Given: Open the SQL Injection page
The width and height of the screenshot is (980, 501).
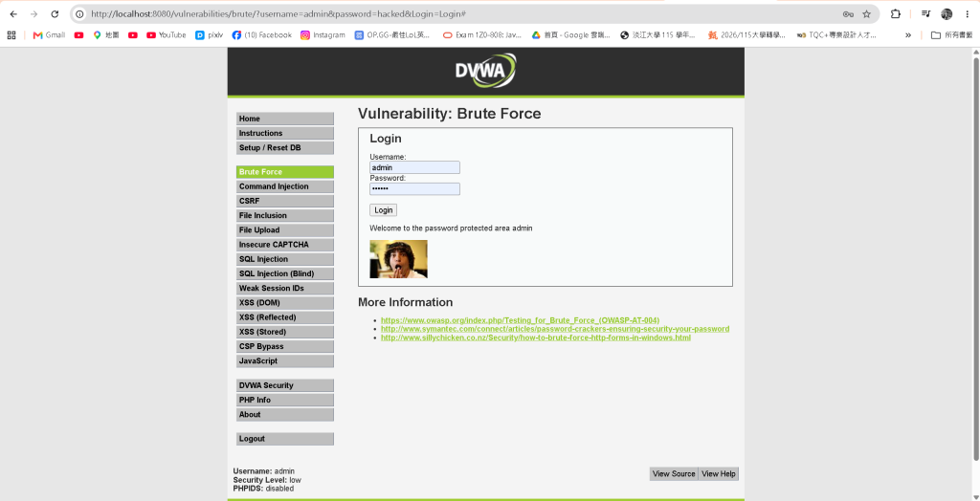Looking at the screenshot, I should click(x=285, y=259).
